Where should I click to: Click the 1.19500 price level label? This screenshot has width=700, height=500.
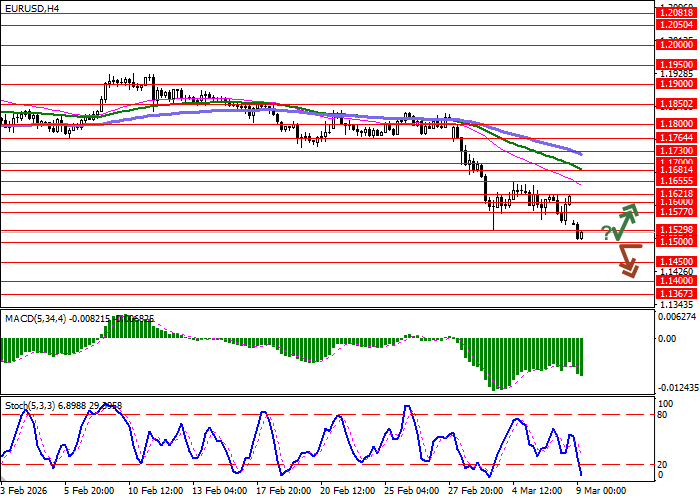click(676, 65)
